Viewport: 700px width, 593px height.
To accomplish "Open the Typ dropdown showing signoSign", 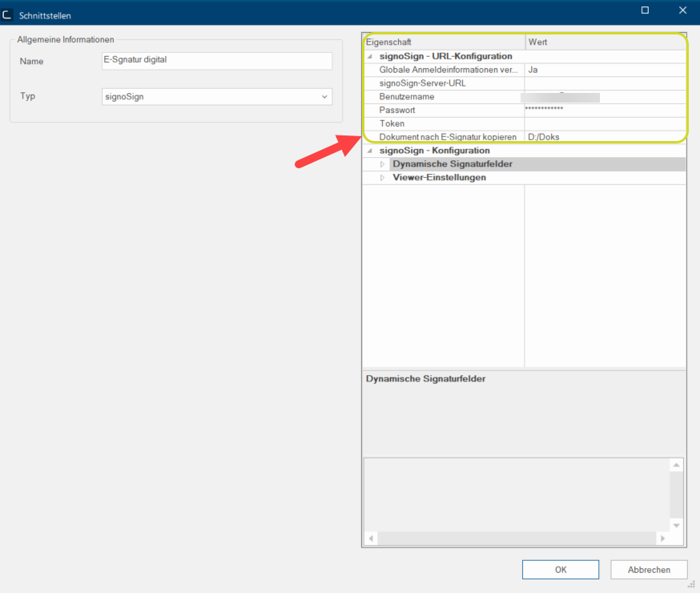I will point(324,96).
